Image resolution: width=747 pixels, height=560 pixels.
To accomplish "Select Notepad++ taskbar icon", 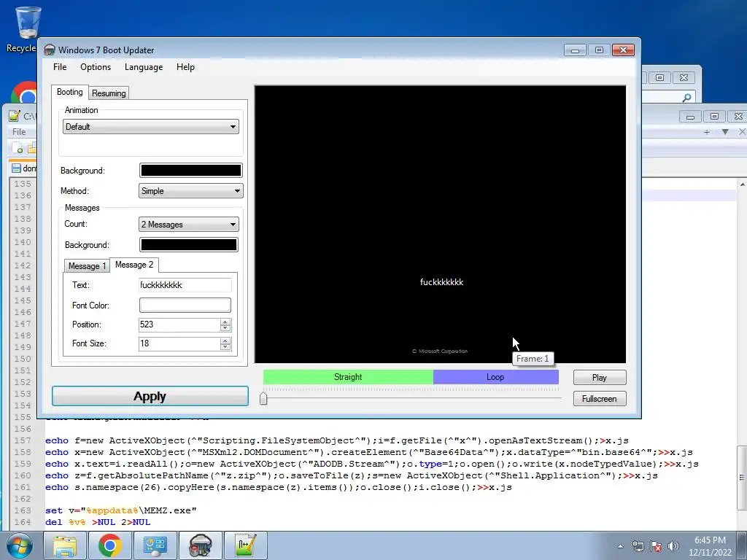I will coord(246,545).
